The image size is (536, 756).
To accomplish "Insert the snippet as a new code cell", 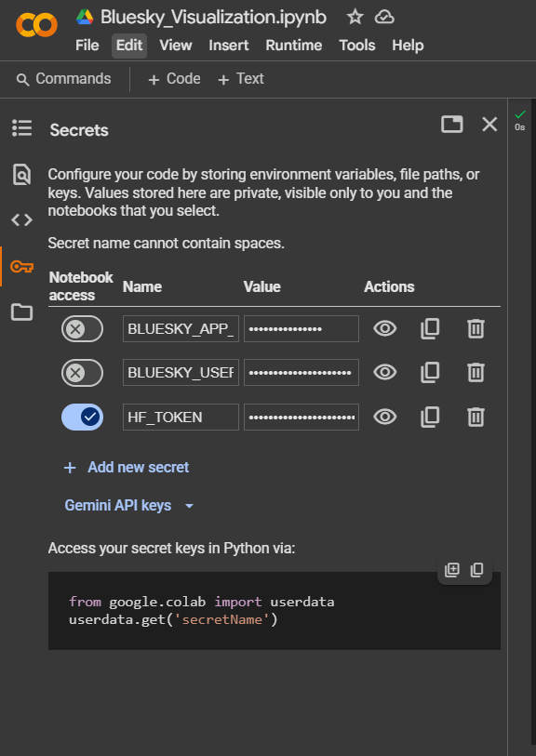I will [x=452, y=570].
